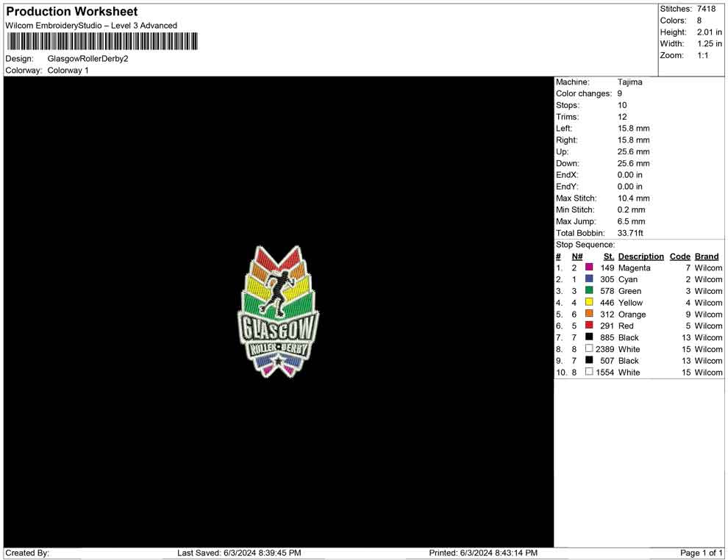Screen dimensions: 728x560
Task: Click "Wilcom EmbroideryStudio – Level 3 Advanced" text
Action: [91, 26]
